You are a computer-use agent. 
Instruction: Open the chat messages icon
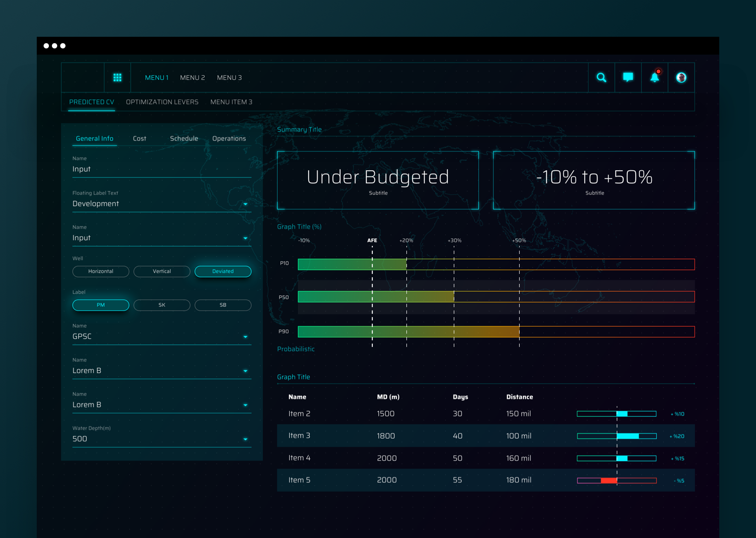click(x=628, y=78)
